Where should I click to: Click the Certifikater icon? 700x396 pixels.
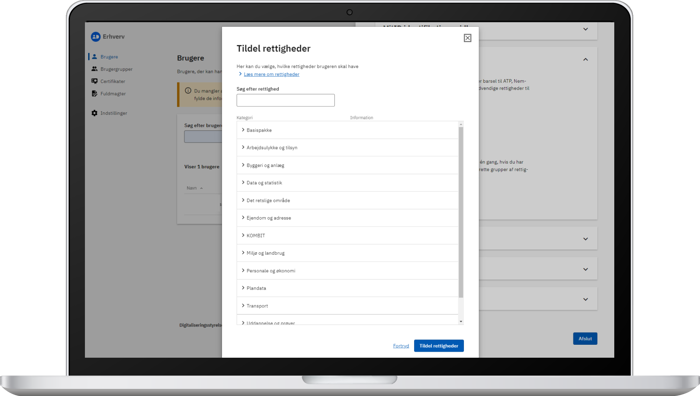tap(94, 81)
